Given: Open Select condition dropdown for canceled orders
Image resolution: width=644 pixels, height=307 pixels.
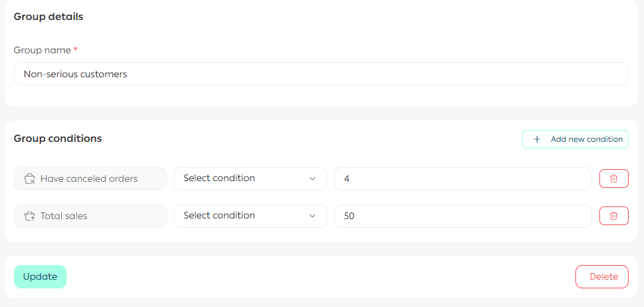Looking at the screenshot, I should point(250,178).
